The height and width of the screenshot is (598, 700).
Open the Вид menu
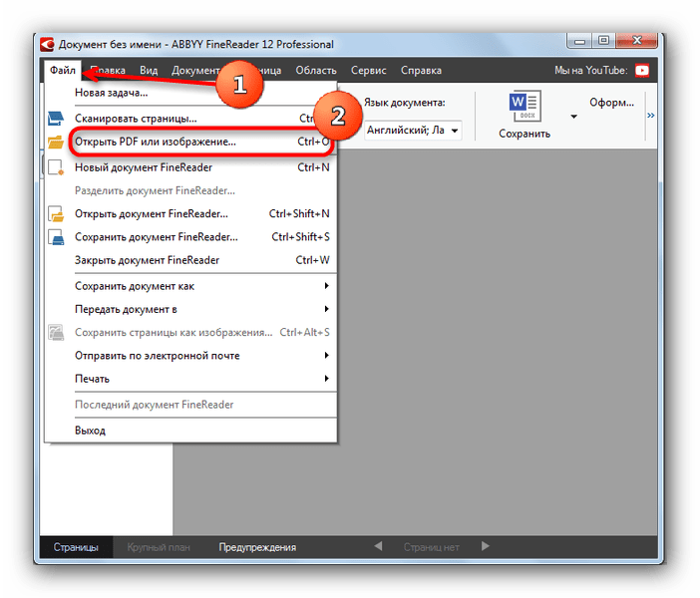[x=149, y=71]
